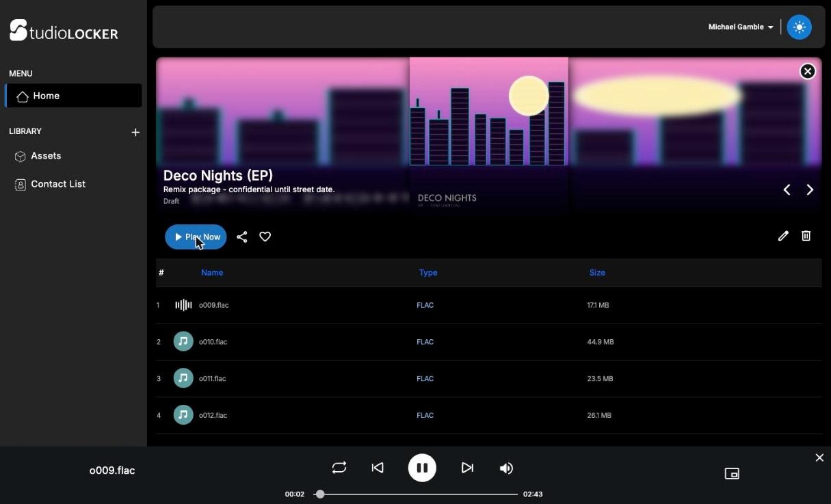Click the music note icon for o010.flac
831x504 pixels.
coord(183,341)
